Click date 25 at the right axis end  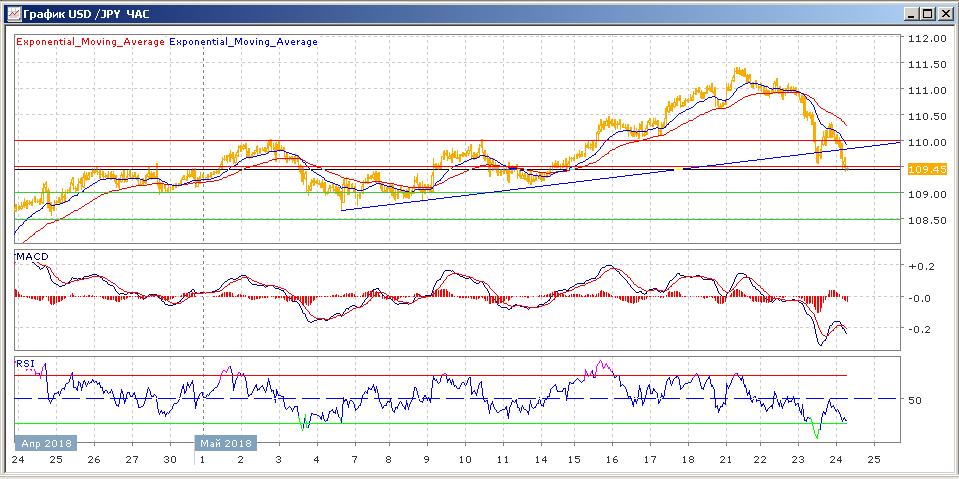click(872, 460)
